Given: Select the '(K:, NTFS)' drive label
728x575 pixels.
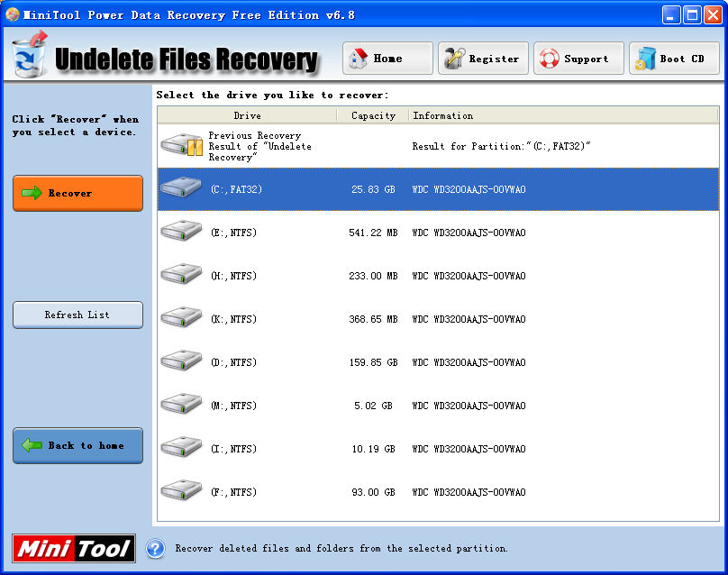Looking at the screenshot, I should coord(233,319).
